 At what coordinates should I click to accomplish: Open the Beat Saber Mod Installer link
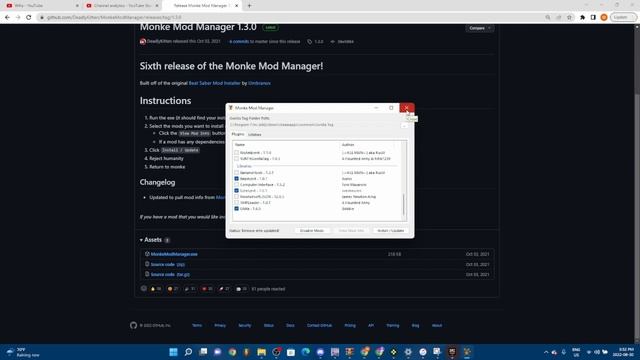click(214, 83)
